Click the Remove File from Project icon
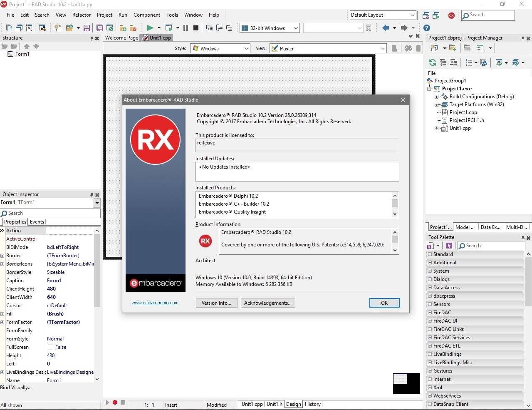The image size is (532, 410). click(133, 28)
